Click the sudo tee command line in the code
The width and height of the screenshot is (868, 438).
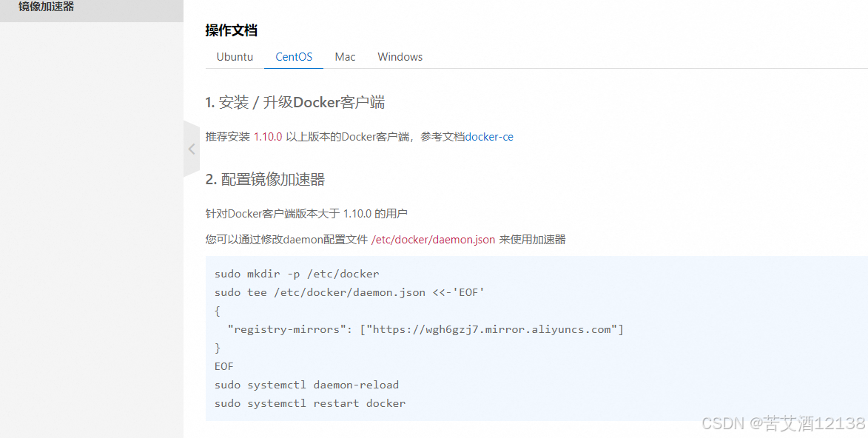[348, 292]
